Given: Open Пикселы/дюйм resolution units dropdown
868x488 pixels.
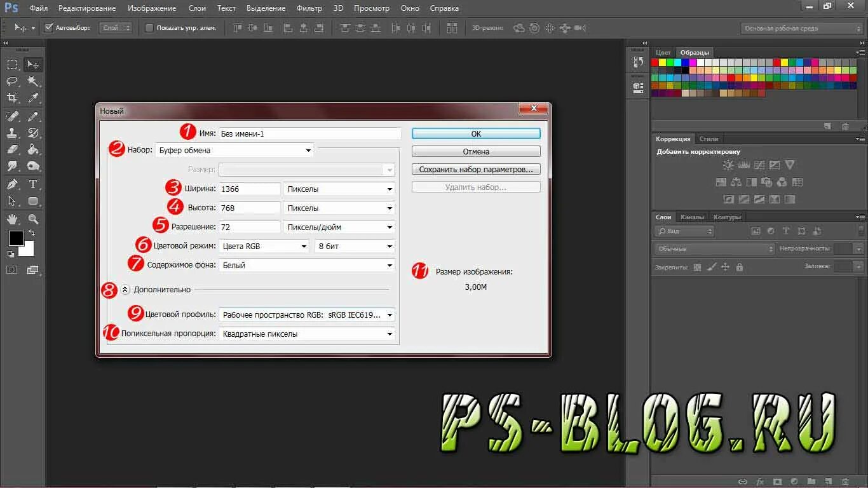Looking at the screenshot, I should [x=339, y=227].
